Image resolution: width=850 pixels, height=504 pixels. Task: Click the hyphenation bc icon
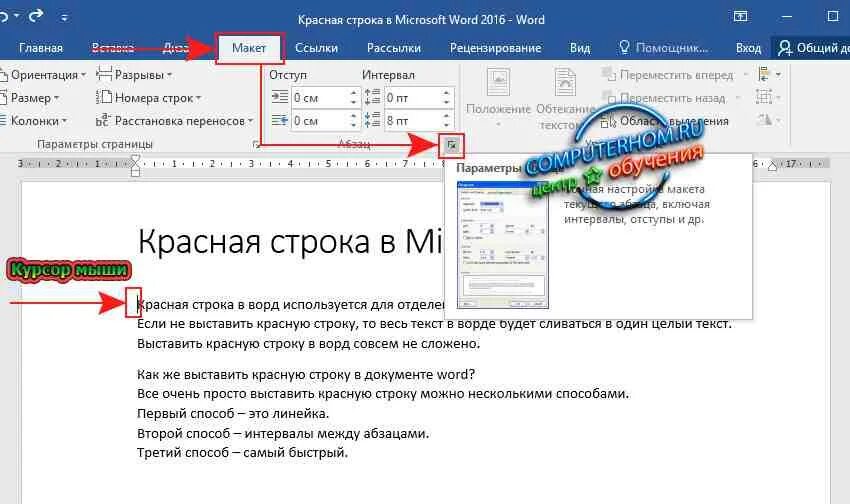[x=103, y=120]
